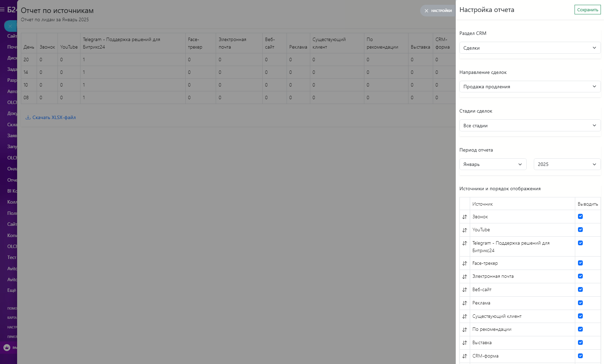Click the hamburger menu icon at top left

coord(2,10)
